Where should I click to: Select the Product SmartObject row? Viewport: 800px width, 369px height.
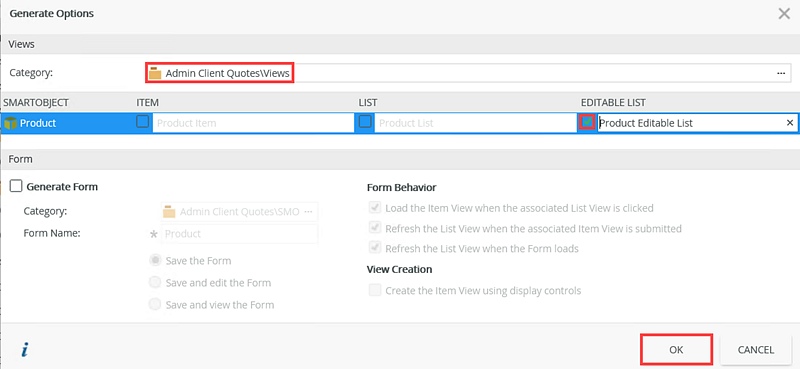pos(400,123)
